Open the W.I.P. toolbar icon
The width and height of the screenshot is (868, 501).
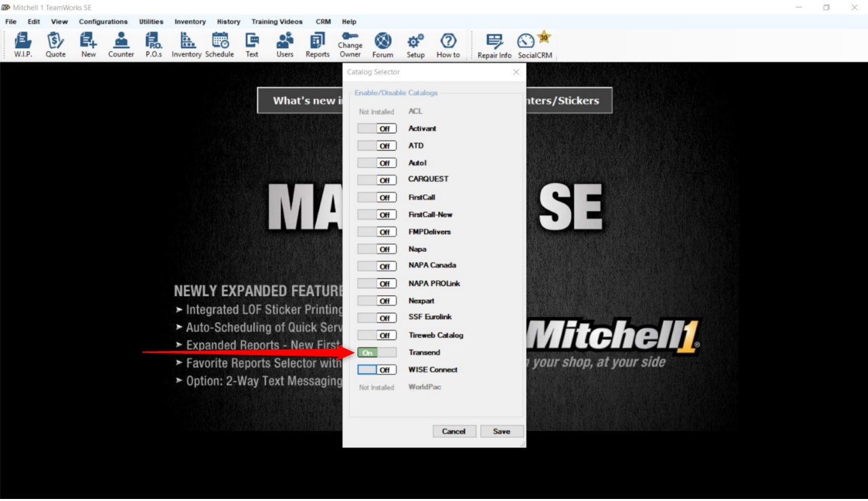tap(23, 45)
